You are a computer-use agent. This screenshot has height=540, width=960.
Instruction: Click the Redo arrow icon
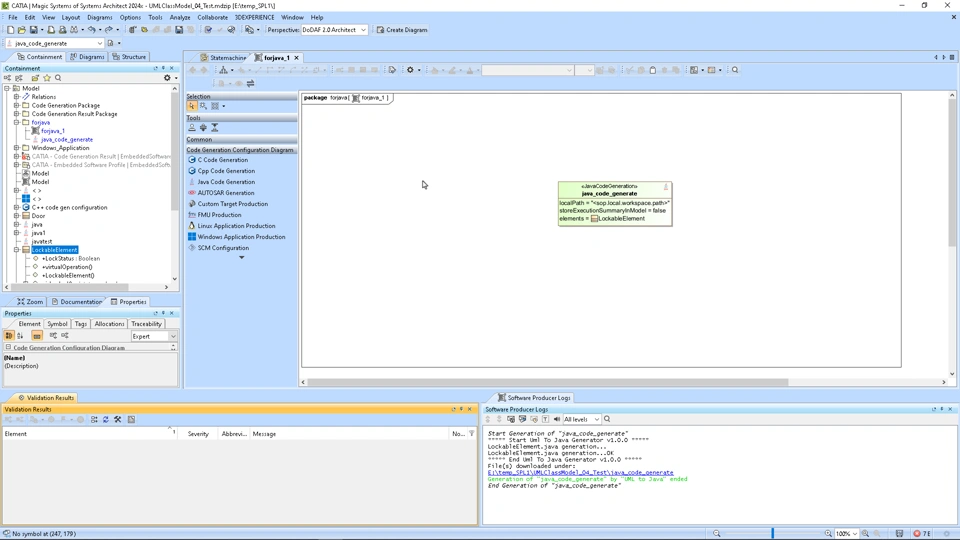108,29
